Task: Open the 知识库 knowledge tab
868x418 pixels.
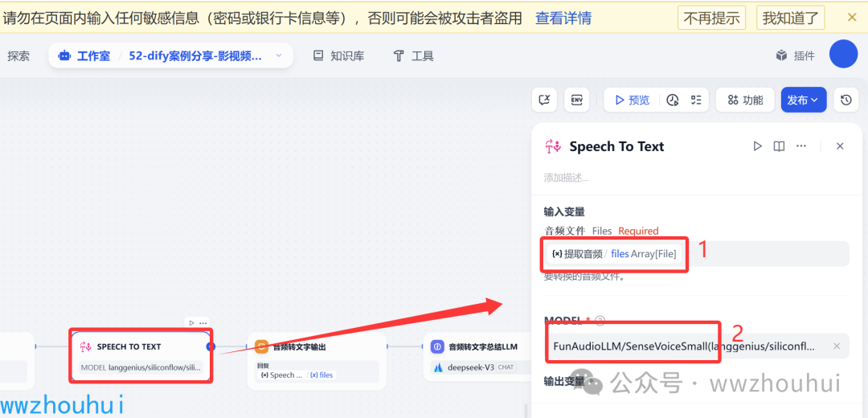Action: pos(338,56)
